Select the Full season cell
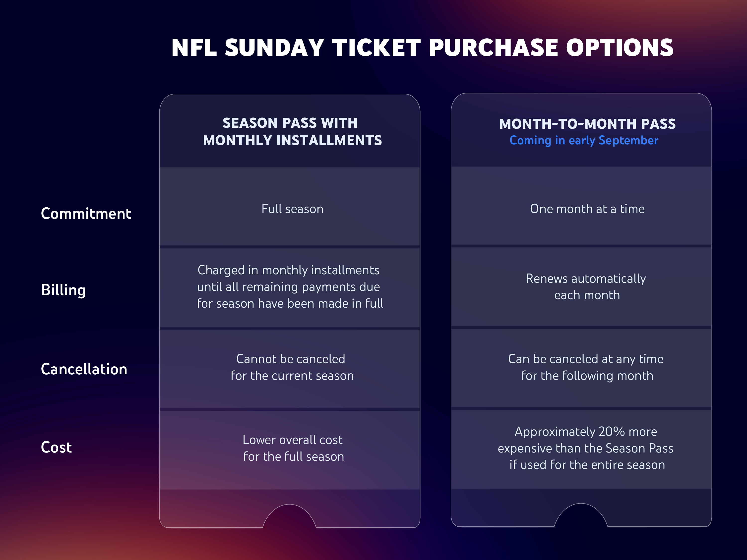Viewport: 747px width, 560px height. click(292, 209)
